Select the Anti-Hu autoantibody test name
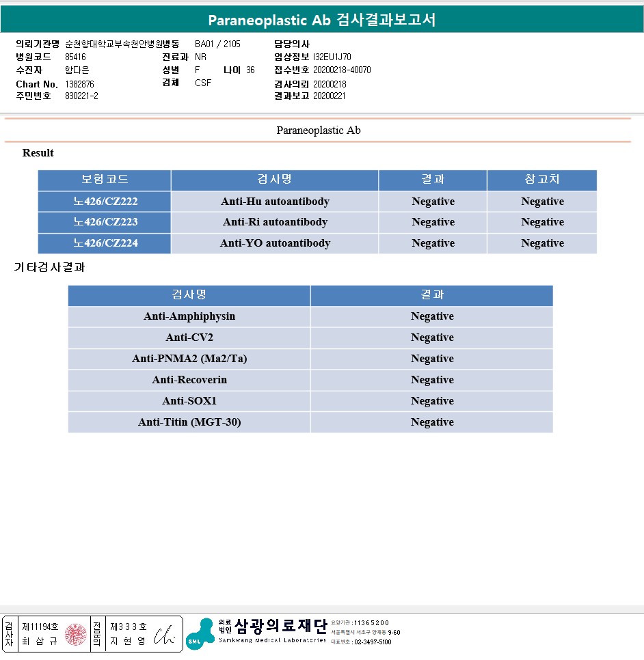 [275, 202]
